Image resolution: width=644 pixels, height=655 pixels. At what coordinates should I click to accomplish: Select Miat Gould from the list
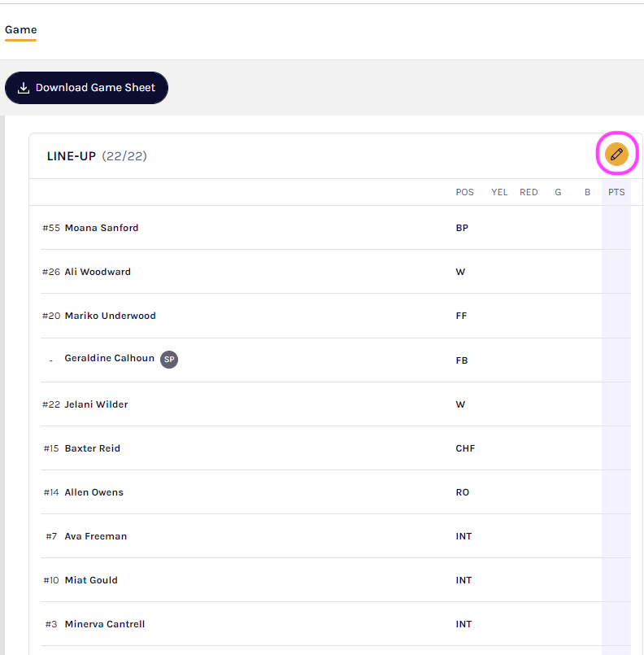tap(91, 580)
